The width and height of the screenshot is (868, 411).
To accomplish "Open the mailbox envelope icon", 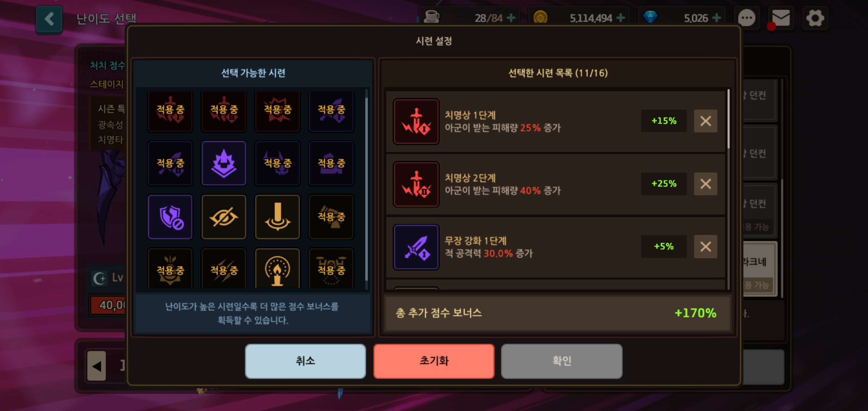I will click(780, 18).
